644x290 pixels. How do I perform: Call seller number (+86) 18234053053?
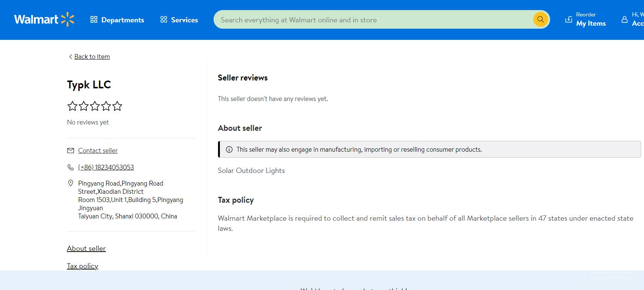click(x=106, y=167)
